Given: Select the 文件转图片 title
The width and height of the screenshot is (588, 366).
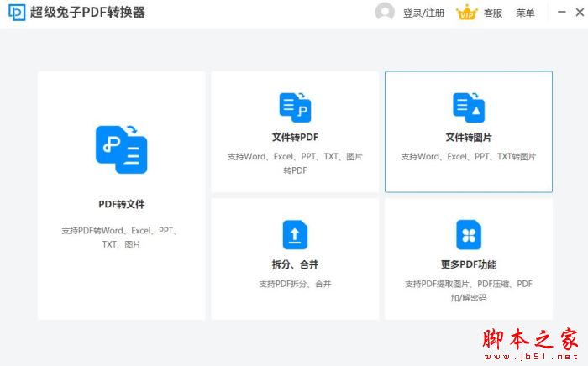Looking at the screenshot, I should coord(469,137).
